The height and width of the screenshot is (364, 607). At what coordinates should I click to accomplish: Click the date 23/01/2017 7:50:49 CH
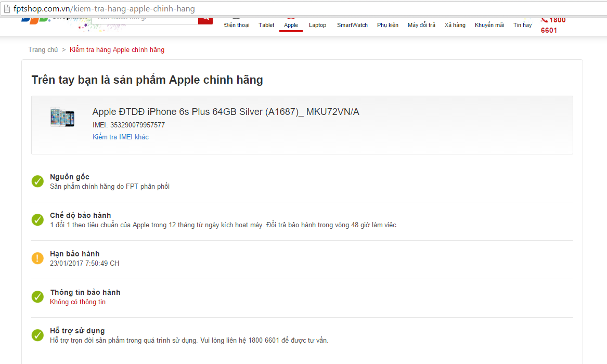pos(84,264)
